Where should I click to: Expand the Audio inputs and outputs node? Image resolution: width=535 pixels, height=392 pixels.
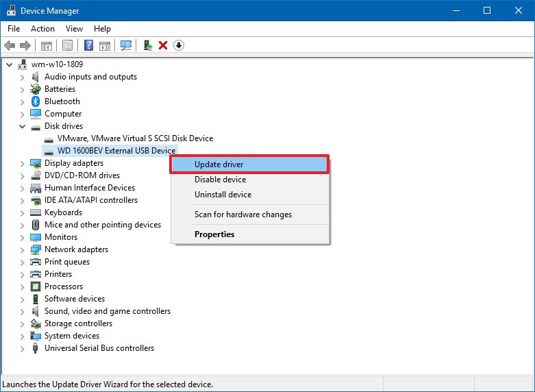click(23, 77)
